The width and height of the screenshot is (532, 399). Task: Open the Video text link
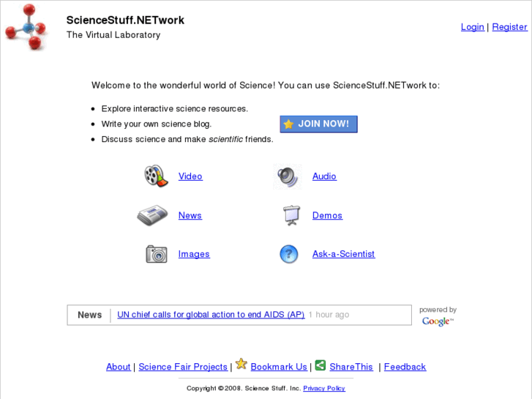pyautogui.click(x=190, y=176)
